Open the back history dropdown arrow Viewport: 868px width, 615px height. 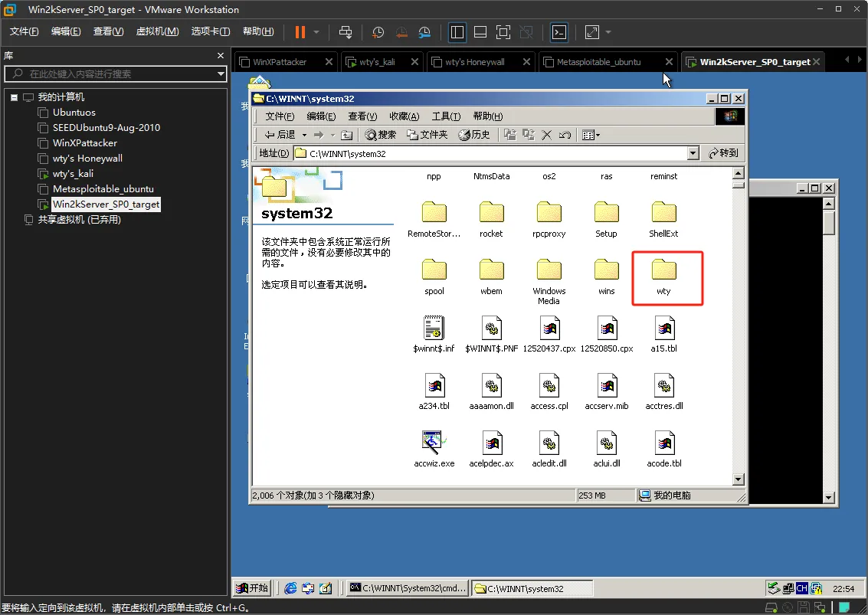[x=304, y=135]
